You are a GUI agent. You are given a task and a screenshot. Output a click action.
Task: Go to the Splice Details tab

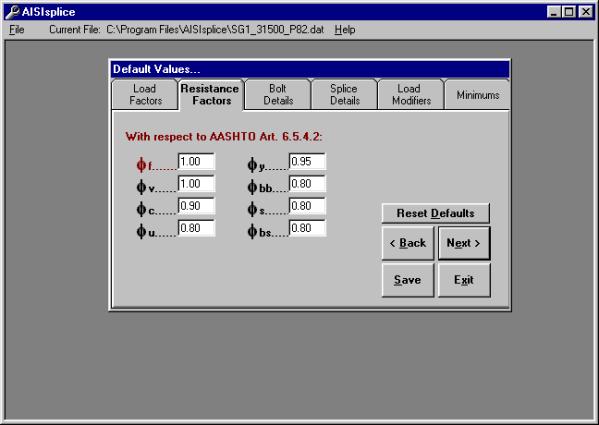click(344, 95)
